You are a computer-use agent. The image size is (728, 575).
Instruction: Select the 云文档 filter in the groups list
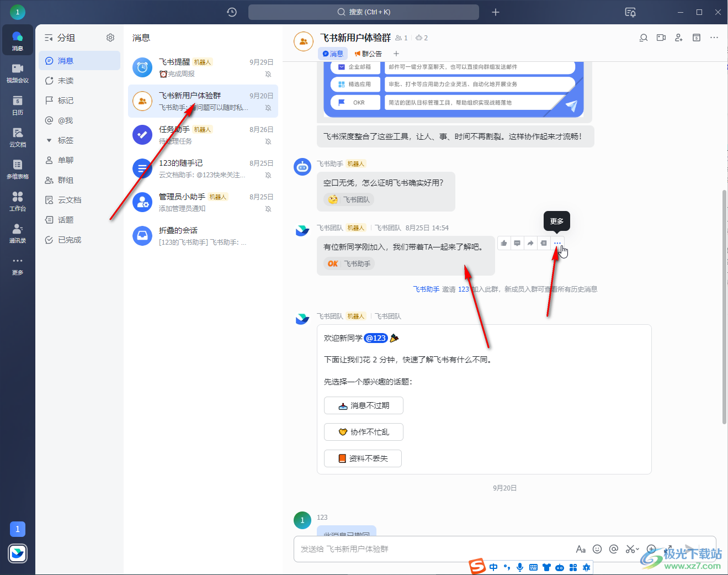[79, 200]
